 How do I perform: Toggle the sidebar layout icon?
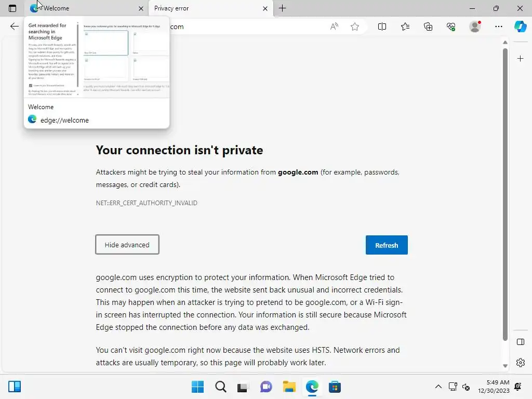(x=521, y=342)
